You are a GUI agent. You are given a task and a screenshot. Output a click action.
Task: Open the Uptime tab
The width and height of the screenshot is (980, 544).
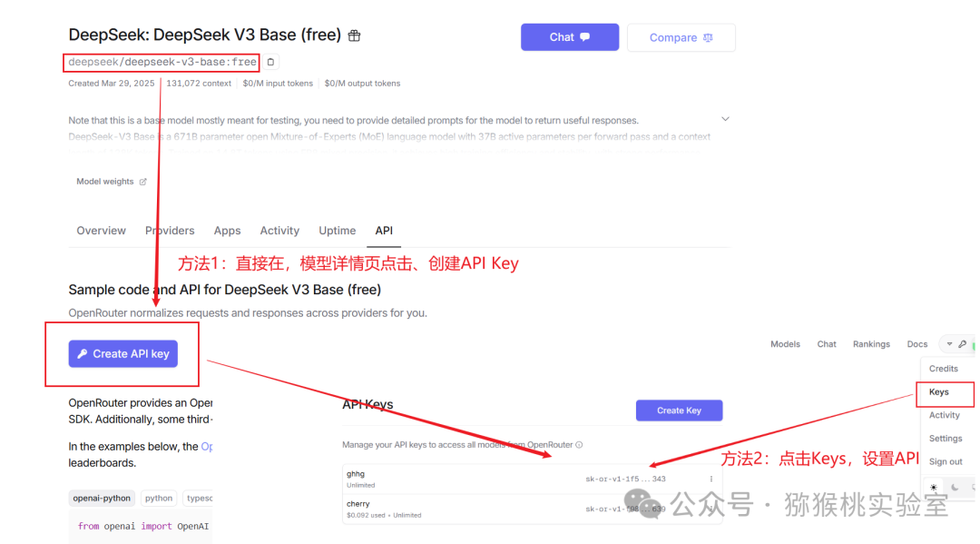click(337, 231)
